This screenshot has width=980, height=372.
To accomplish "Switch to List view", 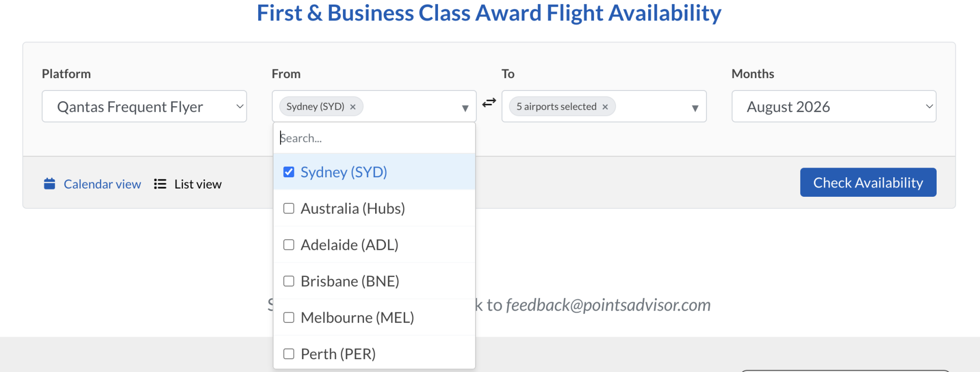I will [198, 184].
